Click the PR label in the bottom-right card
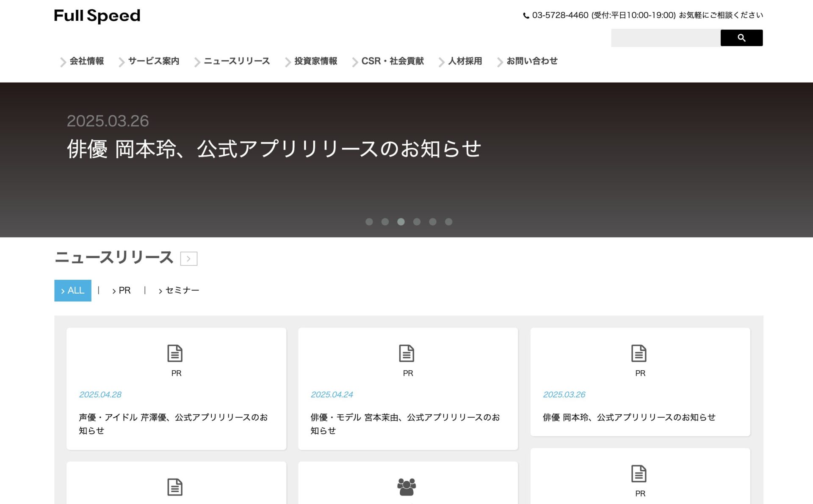Image resolution: width=813 pixels, height=504 pixels. (640, 494)
